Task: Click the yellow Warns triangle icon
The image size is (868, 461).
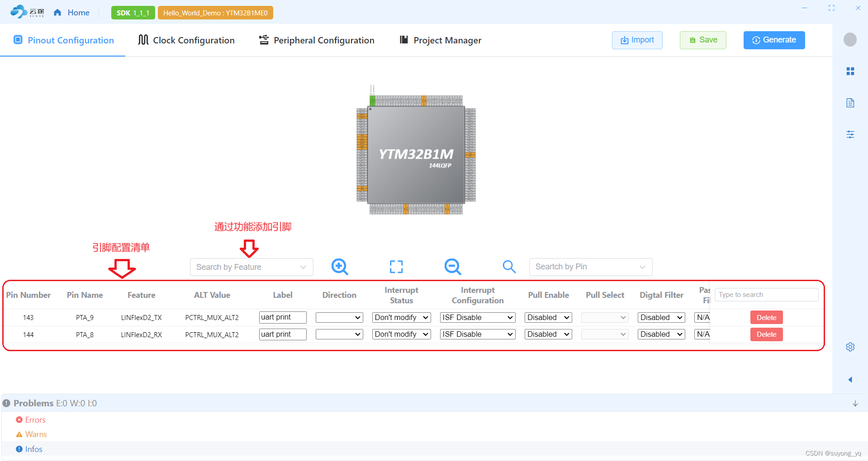Action: point(19,434)
